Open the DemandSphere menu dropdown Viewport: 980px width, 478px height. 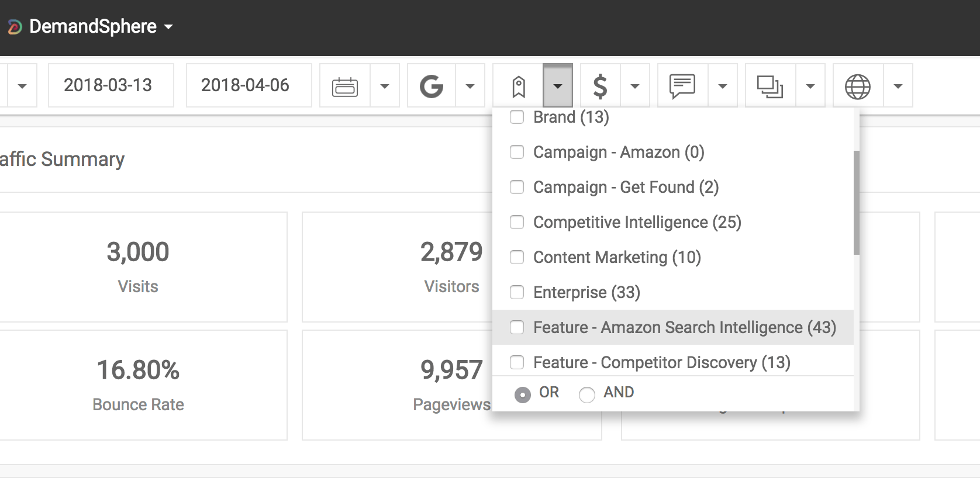[x=168, y=27]
